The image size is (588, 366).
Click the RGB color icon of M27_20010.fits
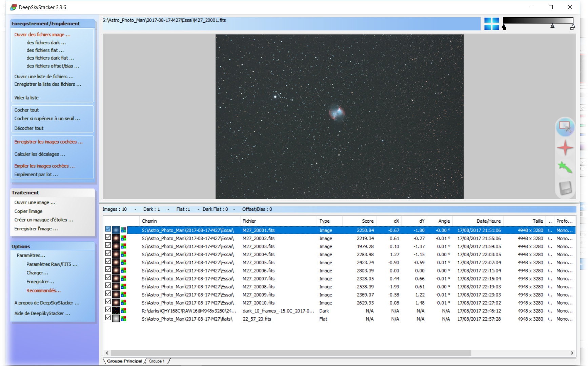pos(124,303)
